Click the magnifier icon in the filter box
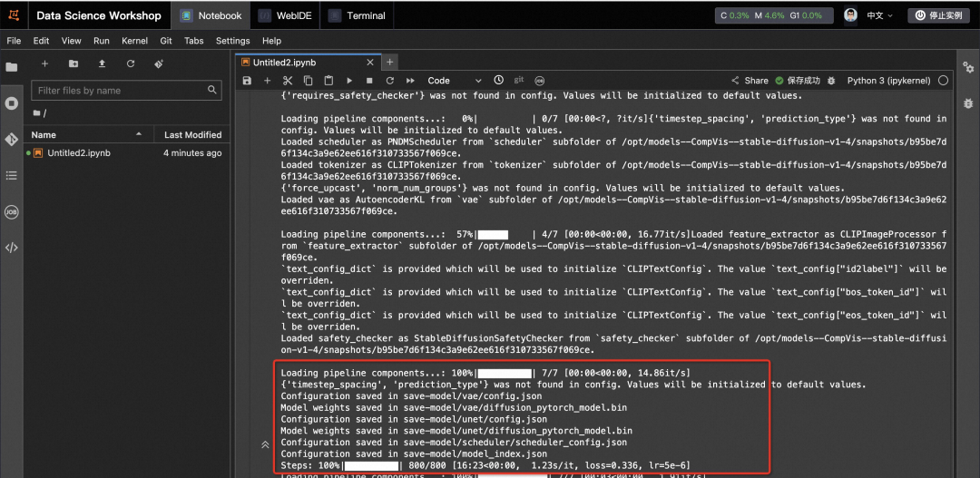 (211, 90)
